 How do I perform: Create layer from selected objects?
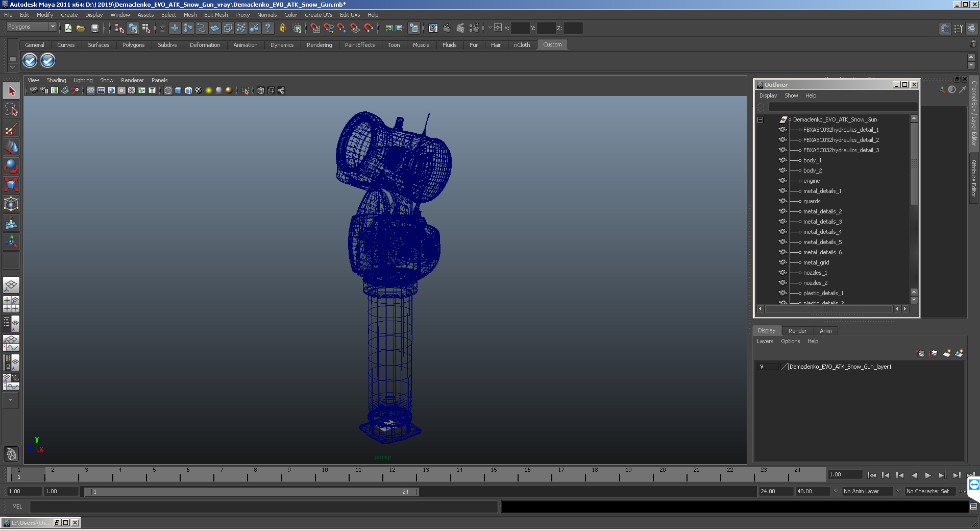959,353
